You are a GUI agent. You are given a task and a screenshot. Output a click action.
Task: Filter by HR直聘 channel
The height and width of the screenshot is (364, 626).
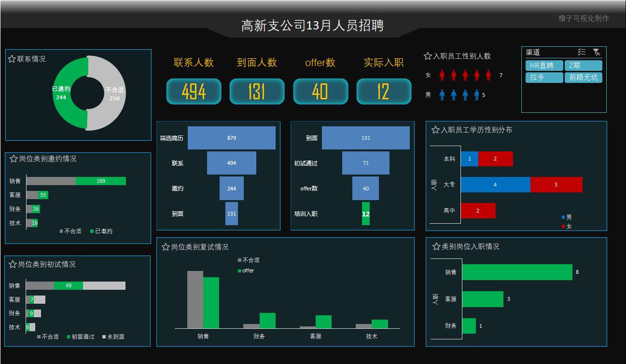544,66
